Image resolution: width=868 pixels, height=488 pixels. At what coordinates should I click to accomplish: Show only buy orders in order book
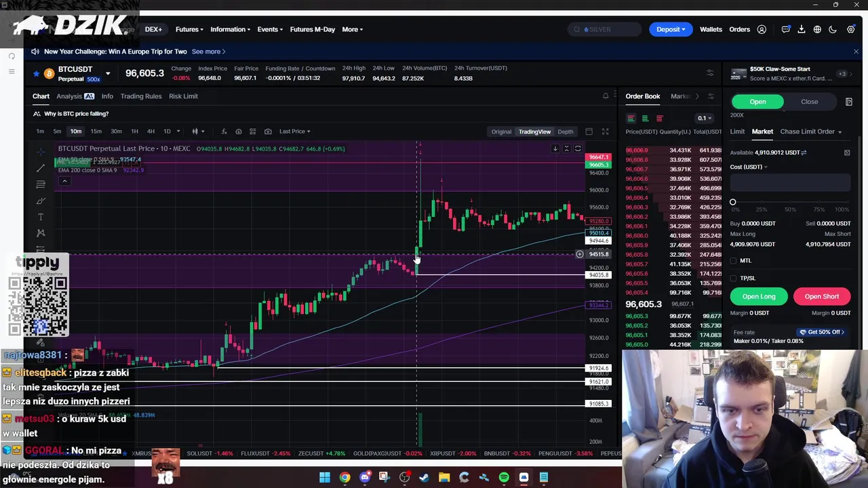coord(645,119)
